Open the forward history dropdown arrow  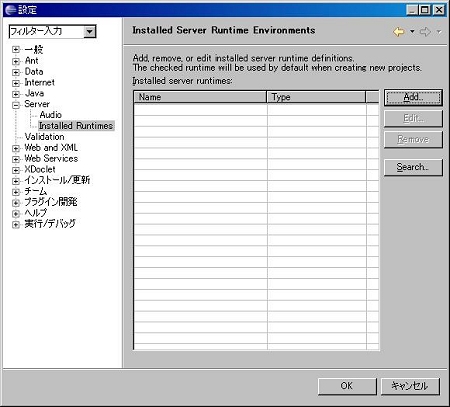pos(439,32)
